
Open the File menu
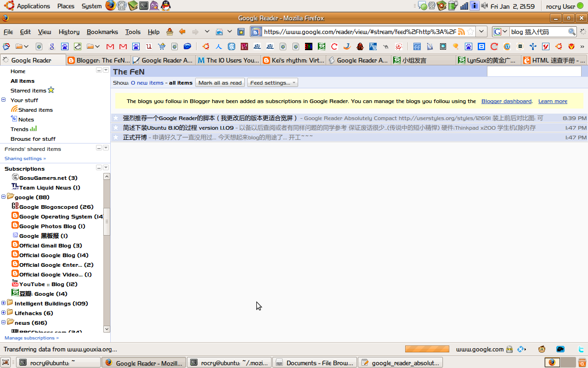pos(8,32)
